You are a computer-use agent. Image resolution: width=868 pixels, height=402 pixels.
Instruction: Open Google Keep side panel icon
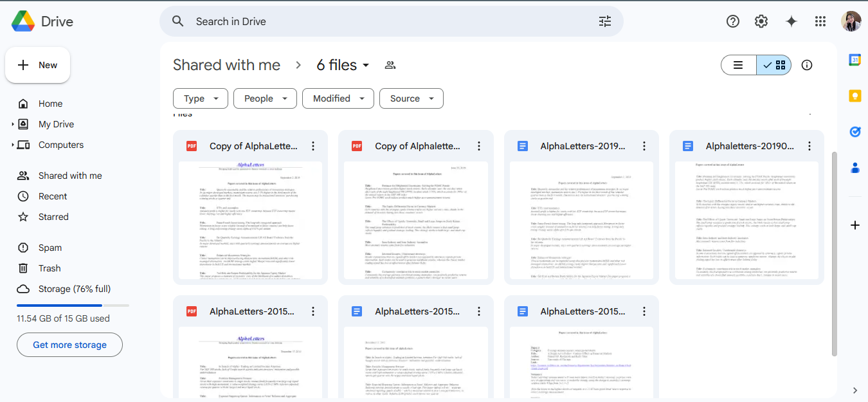click(x=855, y=96)
